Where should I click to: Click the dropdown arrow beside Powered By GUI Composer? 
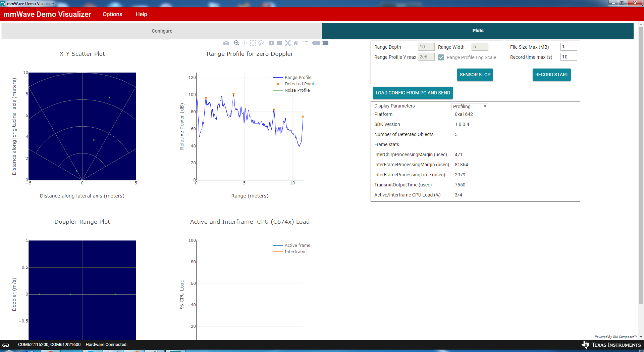[x=641, y=337]
